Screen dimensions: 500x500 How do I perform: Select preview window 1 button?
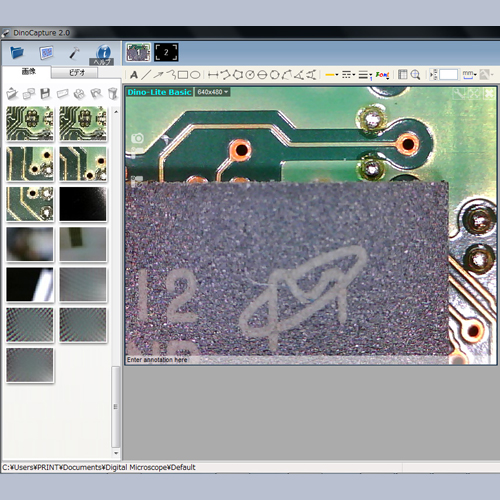(x=138, y=52)
